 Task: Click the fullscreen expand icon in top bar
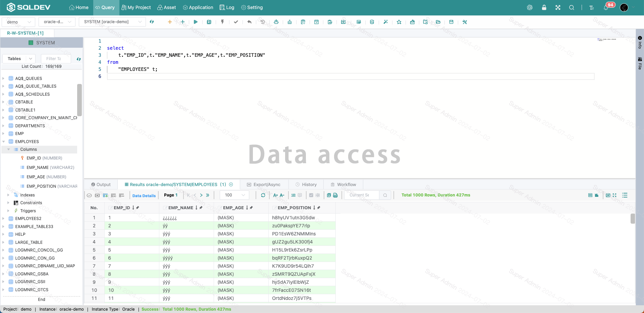(x=558, y=7)
